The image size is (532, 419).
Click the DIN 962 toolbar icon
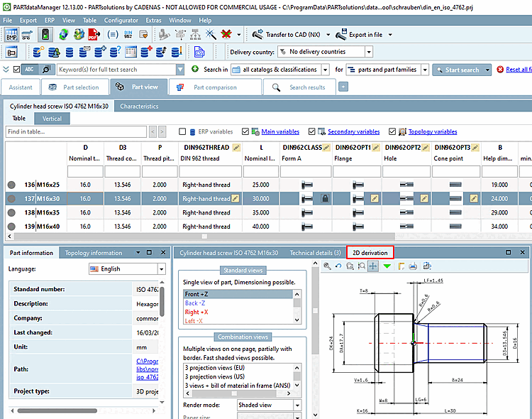pos(128,35)
